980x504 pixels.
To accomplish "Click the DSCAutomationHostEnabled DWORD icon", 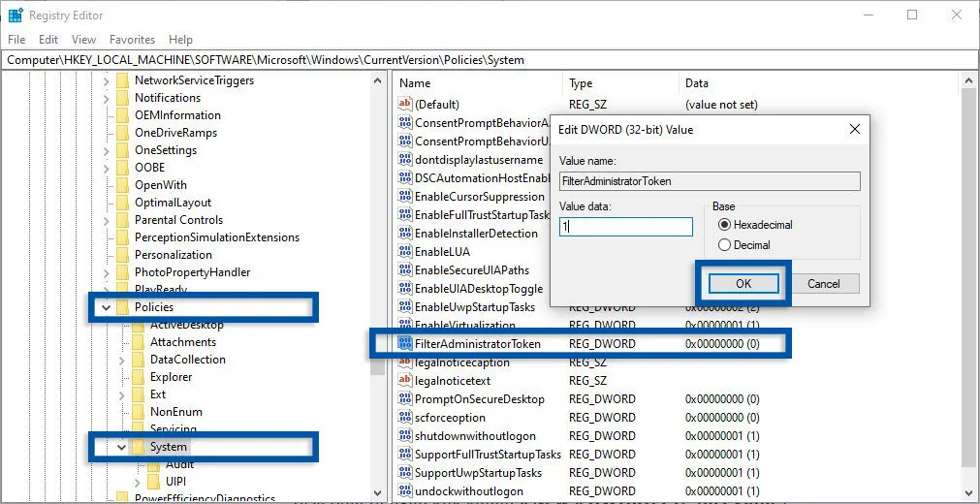I will pos(405,177).
